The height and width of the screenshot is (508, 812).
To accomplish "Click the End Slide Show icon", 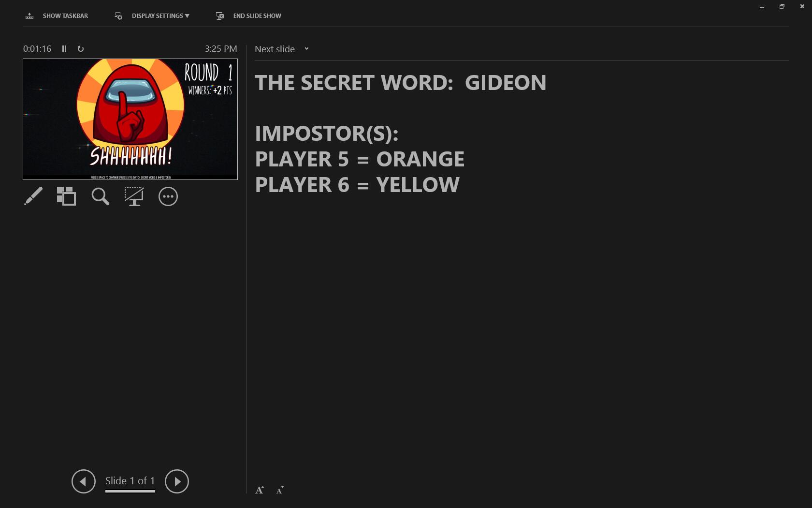I will tap(220, 16).
